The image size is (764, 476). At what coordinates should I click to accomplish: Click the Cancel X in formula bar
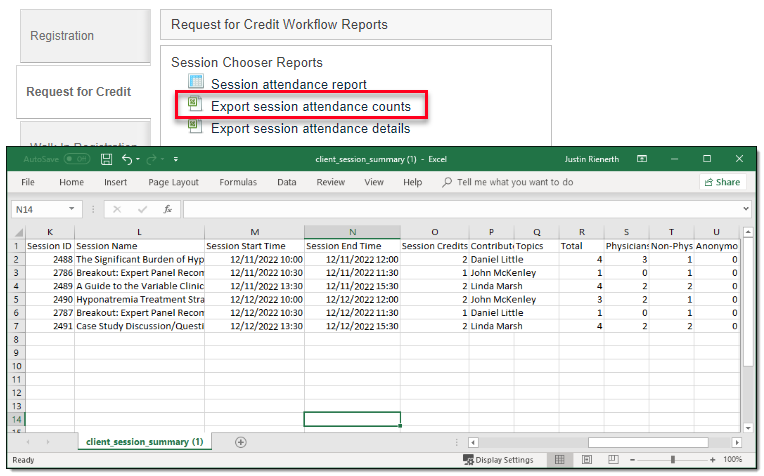[117, 209]
